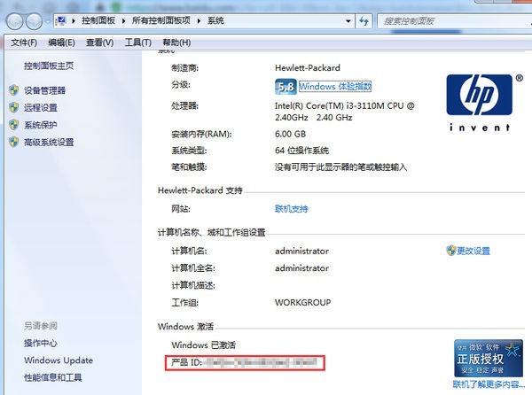Click the 联机支持 website link
Image resolution: width=532 pixels, height=395 pixels.
click(292, 209)
